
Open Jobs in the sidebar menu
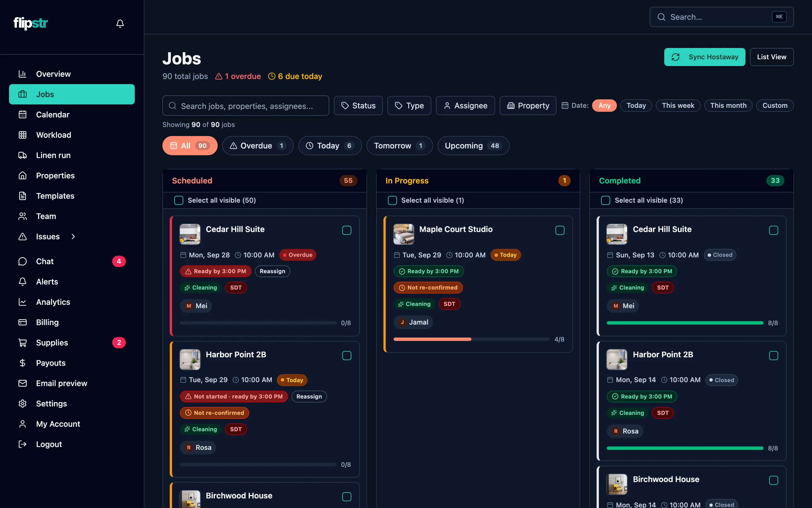coord(72,94)
